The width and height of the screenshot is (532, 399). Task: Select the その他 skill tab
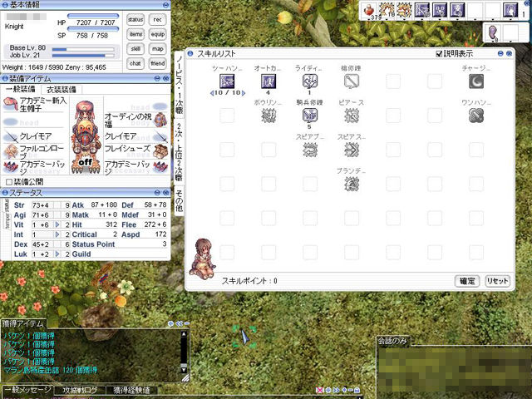coord(179,201)
